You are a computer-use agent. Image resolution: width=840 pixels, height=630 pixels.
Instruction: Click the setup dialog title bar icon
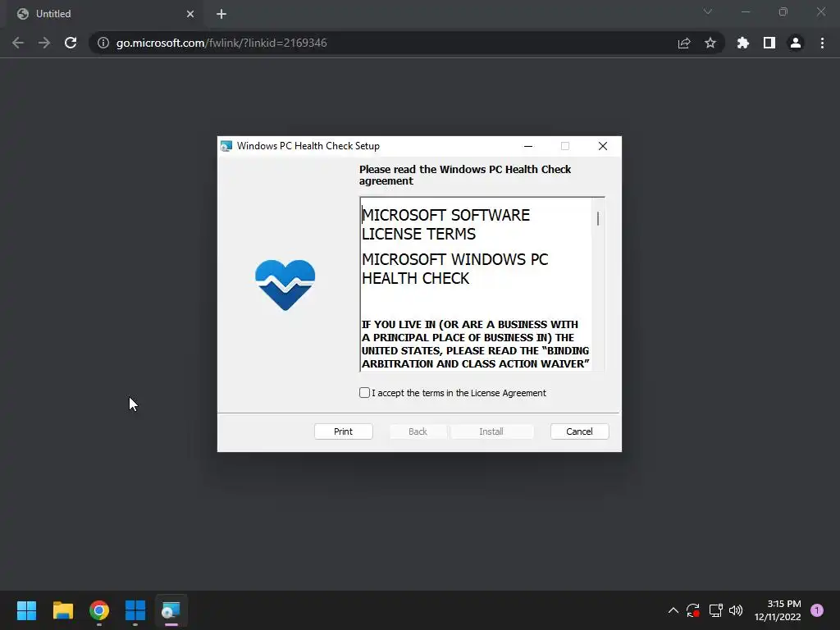pyautogui.click(x=226, y=146)
